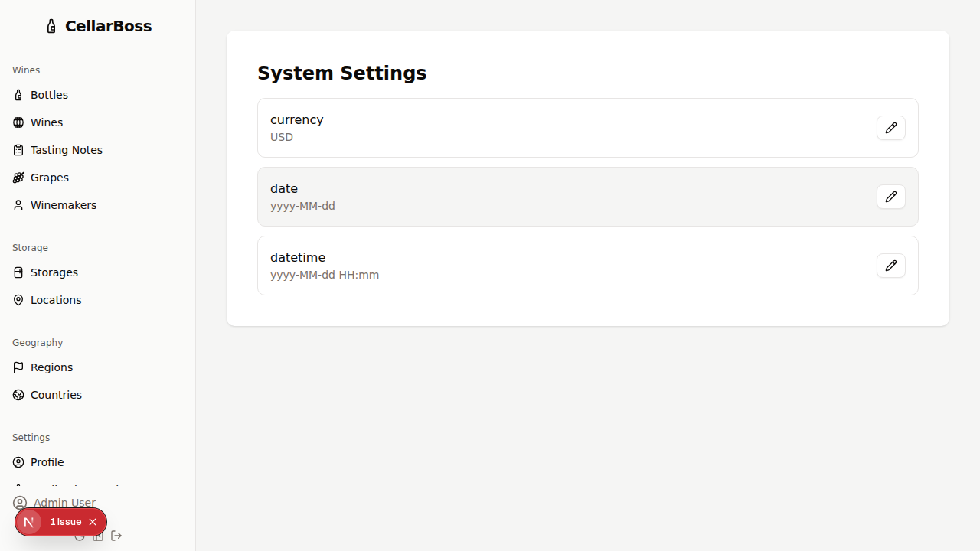This screenshot has width=980, height=551.
Task: Open the Winemakers section
Action: 64,205
